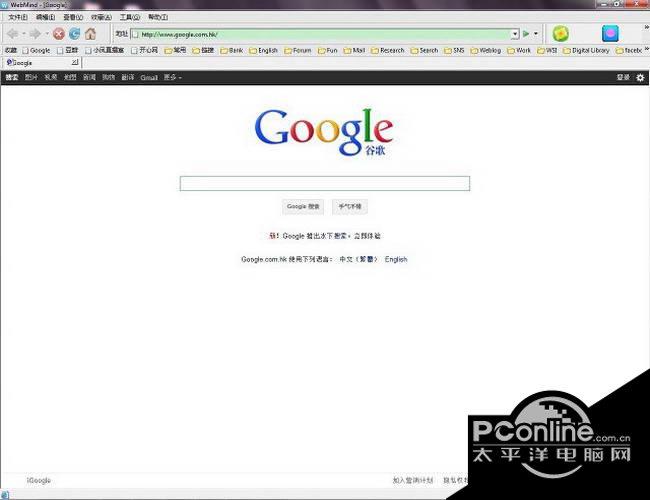Click the 登录 sign-in link
This screenshot has width=650, height=500.
623,78
